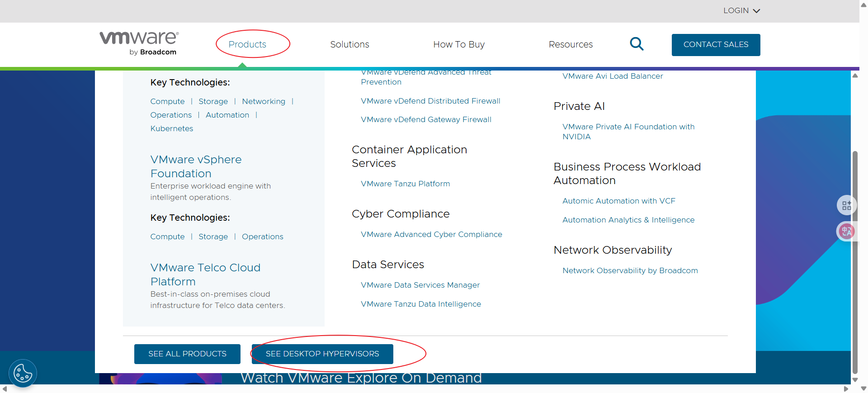The image size is (868, 393).
Task: Open Automic Automation with VCF link
Action: click(x=619, y=201)
